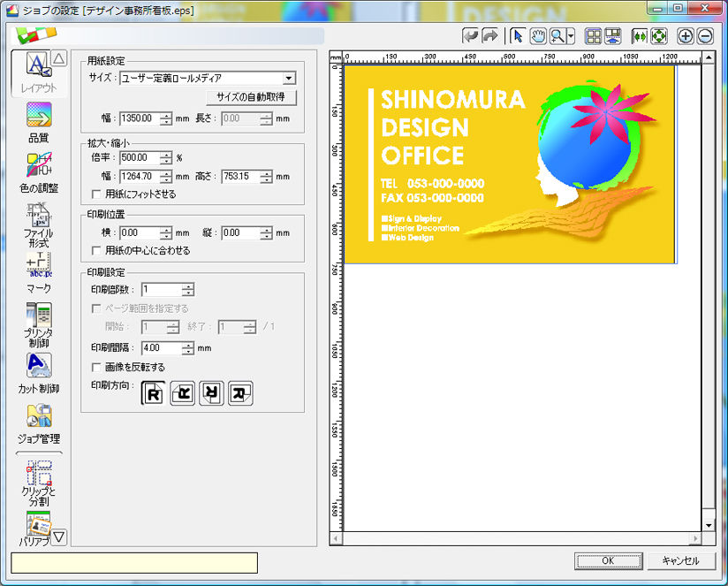
Task: Open the 品質 (Quality) settings panel
Action: point(38,121)
